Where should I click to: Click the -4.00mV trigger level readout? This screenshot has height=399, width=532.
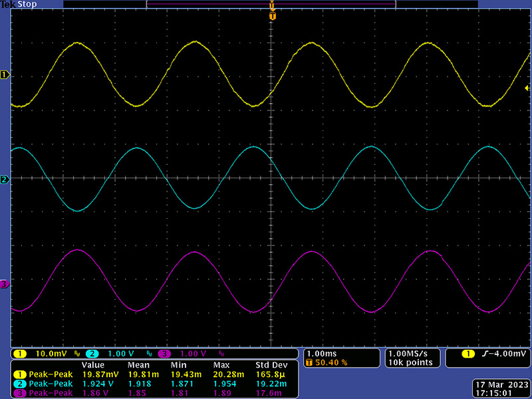tap(507, 354)
